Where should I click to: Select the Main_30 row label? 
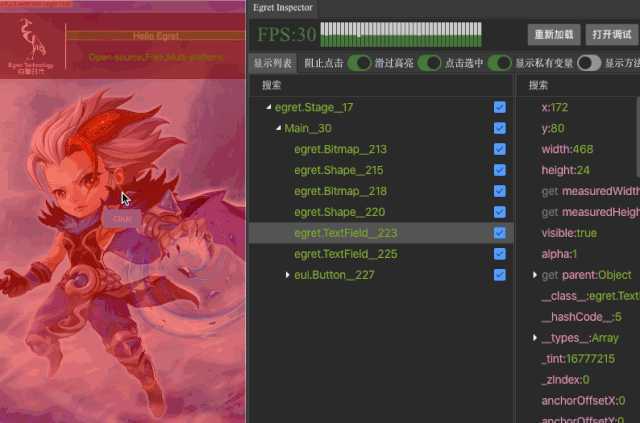point(308,129)
